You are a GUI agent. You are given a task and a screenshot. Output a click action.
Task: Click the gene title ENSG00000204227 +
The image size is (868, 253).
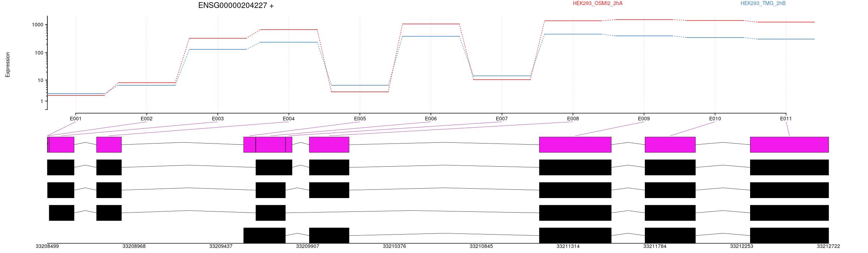click(x=236, y=5)
